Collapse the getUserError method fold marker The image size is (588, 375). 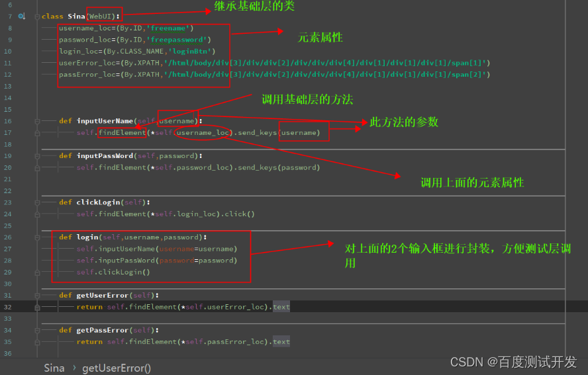(37, 295)
